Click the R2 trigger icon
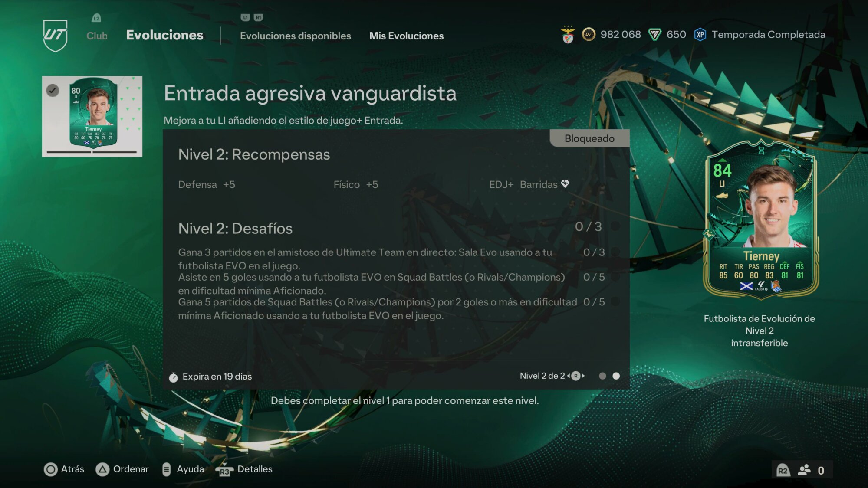The height and width of the screenshot is (488, 868). tap(783, 471)
